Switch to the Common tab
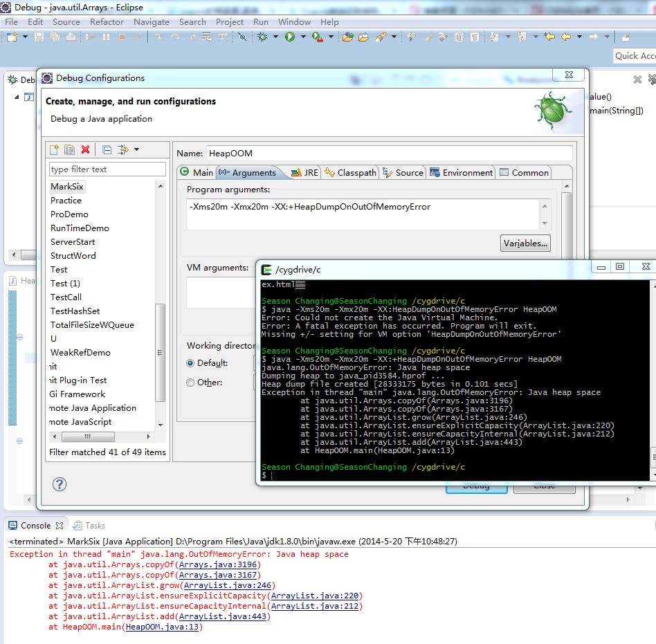 (524, 172)
